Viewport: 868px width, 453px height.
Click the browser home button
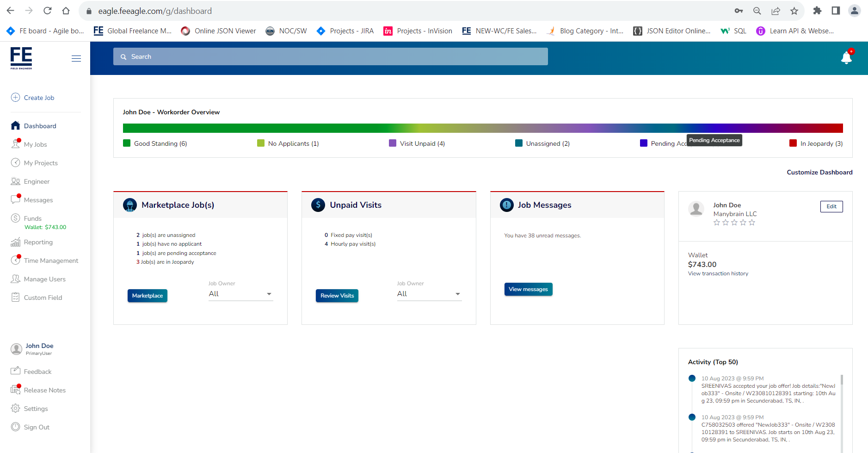pyautogui.click(x=66, y=11)
